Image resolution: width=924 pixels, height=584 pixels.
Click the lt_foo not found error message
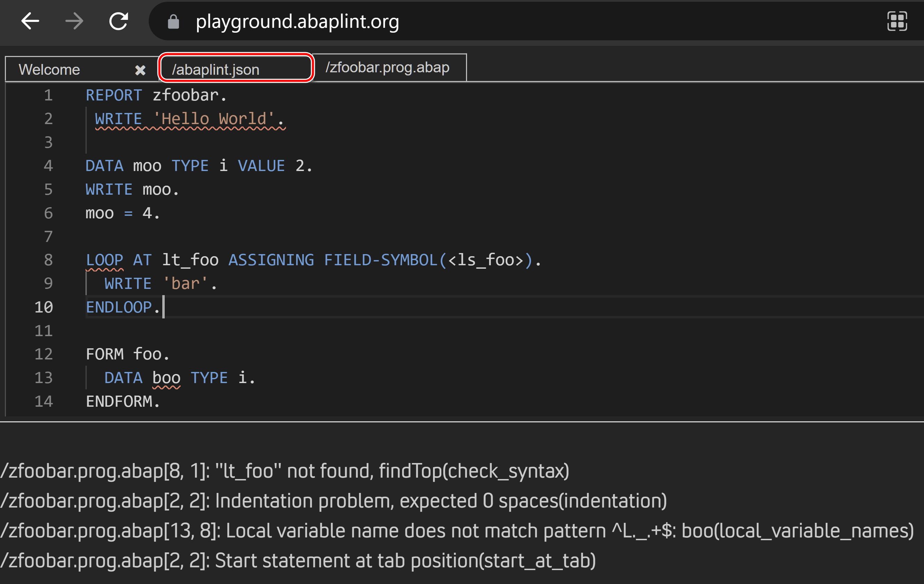tap(285, 471)
